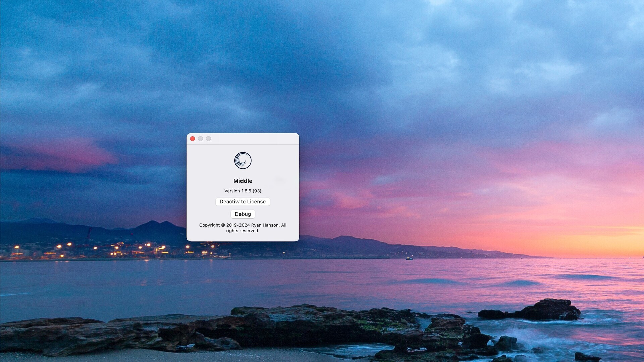The height and width of the screenshot is (362, 644).
Task: Close the About Middle window
Action: pos(192,139)
